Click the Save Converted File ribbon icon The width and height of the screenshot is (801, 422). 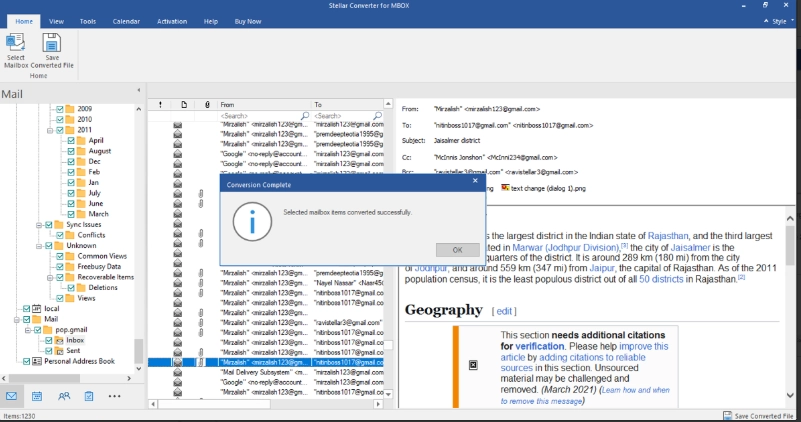pyautogui.click(x=52, y=43)
